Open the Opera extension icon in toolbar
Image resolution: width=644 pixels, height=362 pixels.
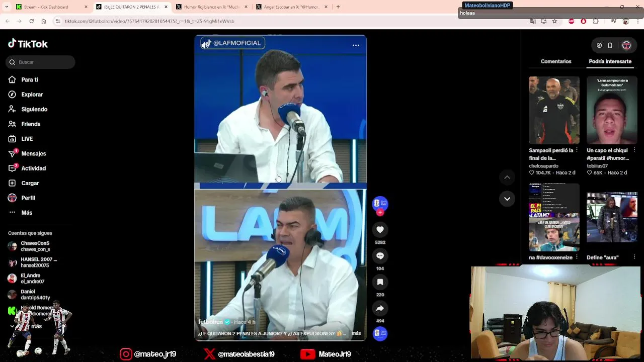(584, 21)
